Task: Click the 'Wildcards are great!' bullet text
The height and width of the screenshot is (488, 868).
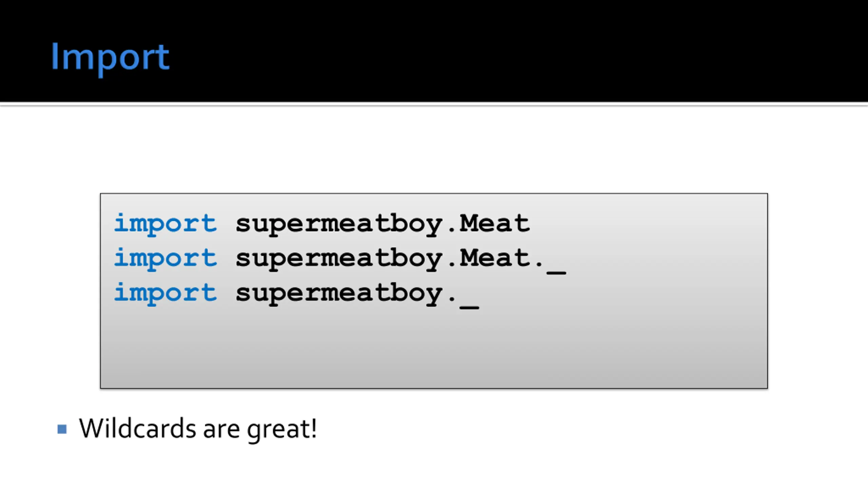Action: [198, 429]
